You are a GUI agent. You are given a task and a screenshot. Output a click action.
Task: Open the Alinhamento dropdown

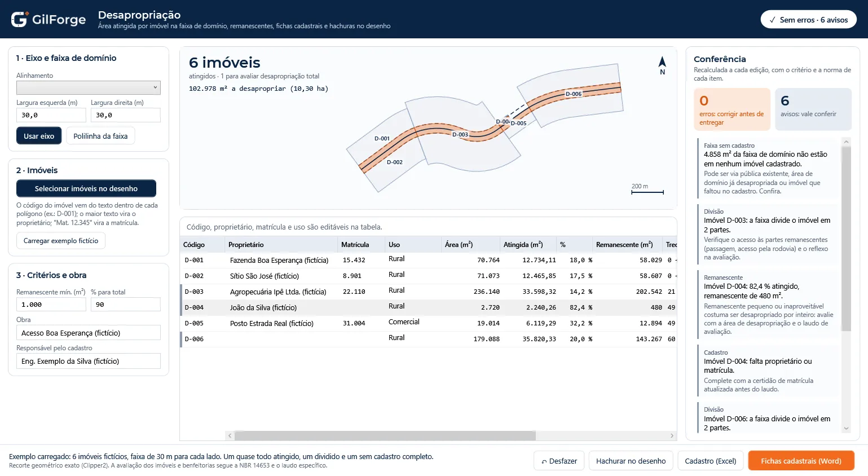pos(89,87)
